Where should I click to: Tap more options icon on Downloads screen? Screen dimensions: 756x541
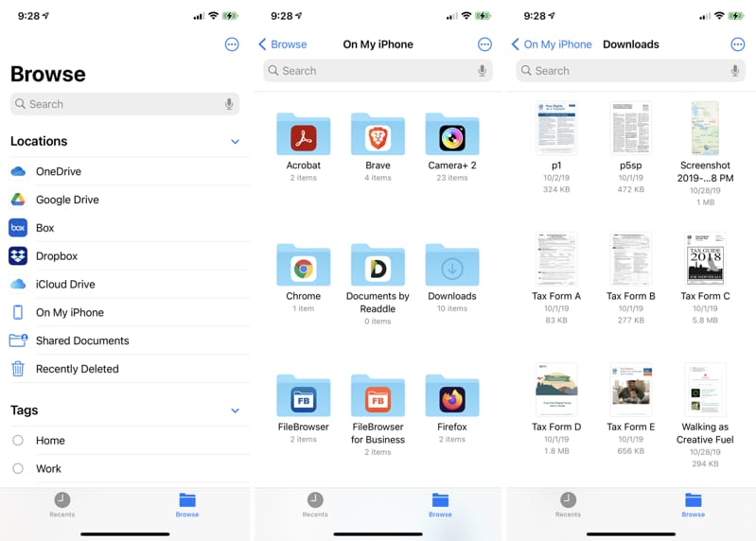[x=738, y=44]
